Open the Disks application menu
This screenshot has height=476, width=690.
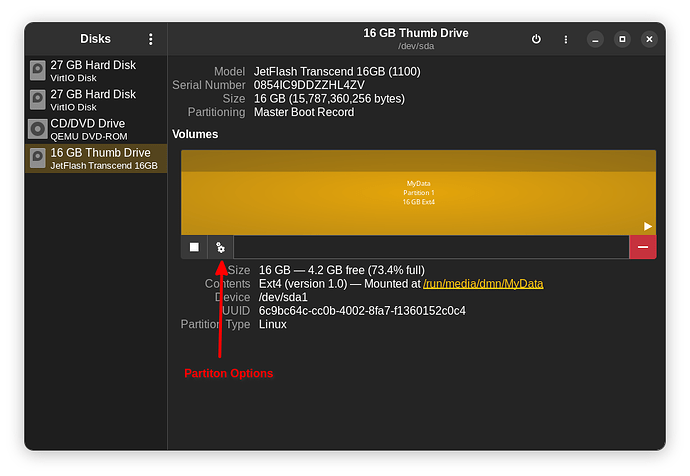(150, 39)
